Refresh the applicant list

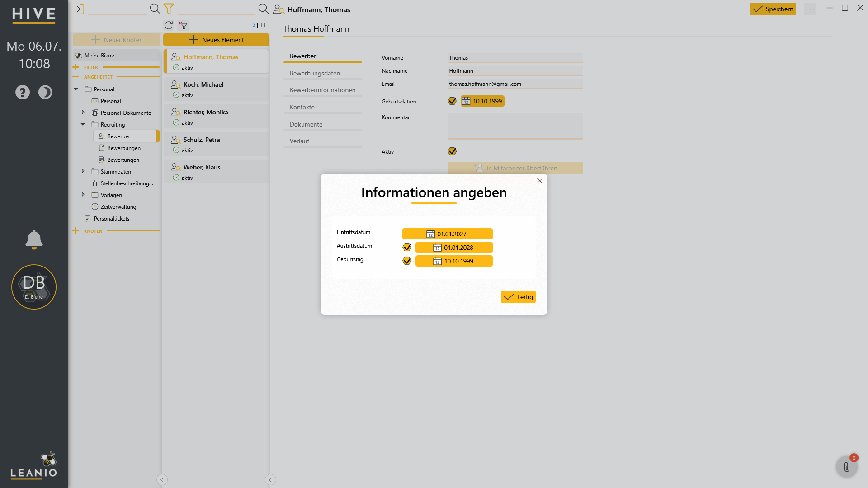169,25
